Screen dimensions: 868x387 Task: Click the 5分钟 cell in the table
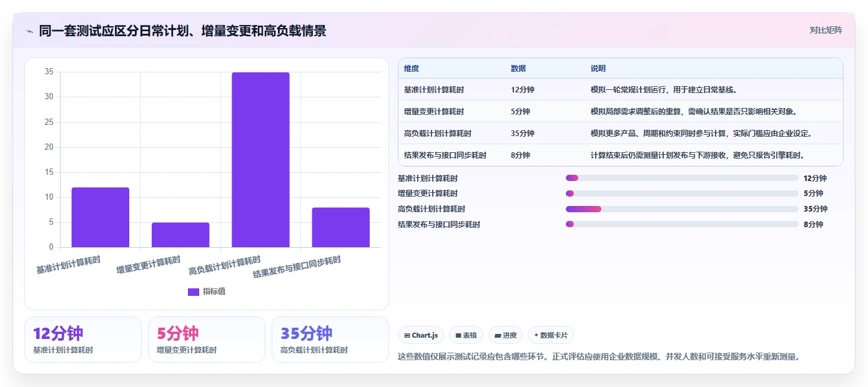520,112
